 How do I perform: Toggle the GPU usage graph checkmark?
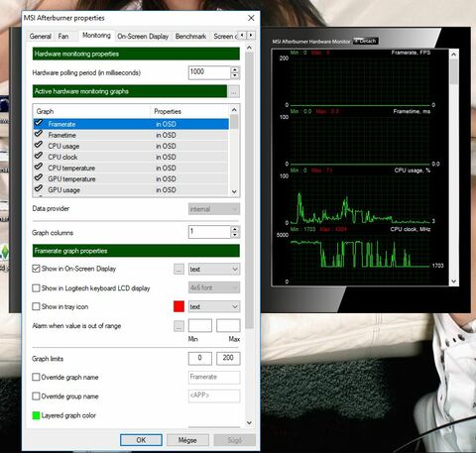click(39, 188)
